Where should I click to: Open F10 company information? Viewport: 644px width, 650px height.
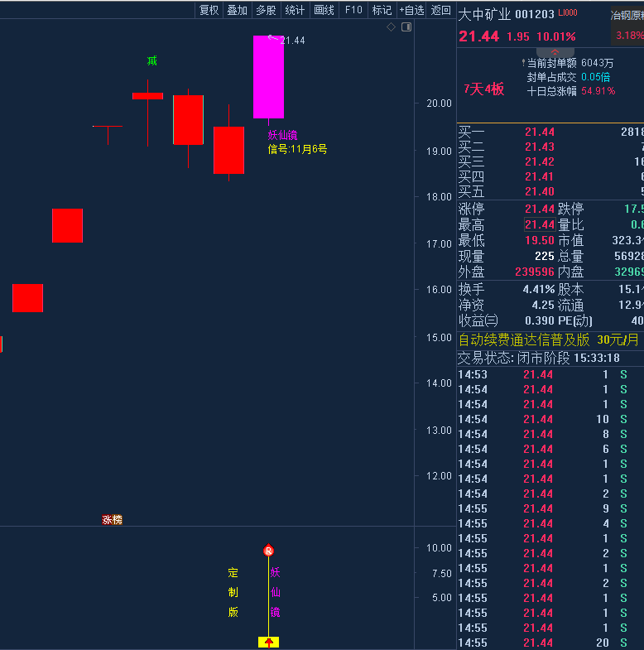[x=353, y=10]
